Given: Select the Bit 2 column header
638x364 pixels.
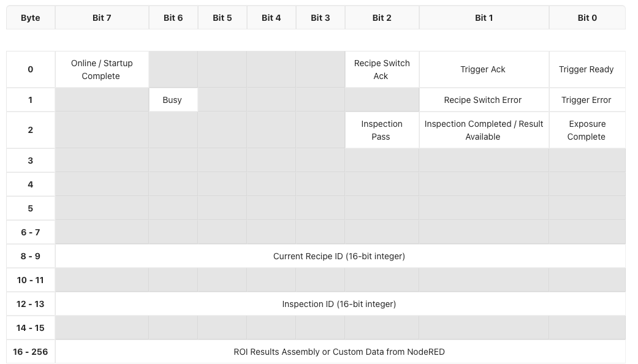Looking at the screenshot, I should pyautogui.click(x=382, y=18).
